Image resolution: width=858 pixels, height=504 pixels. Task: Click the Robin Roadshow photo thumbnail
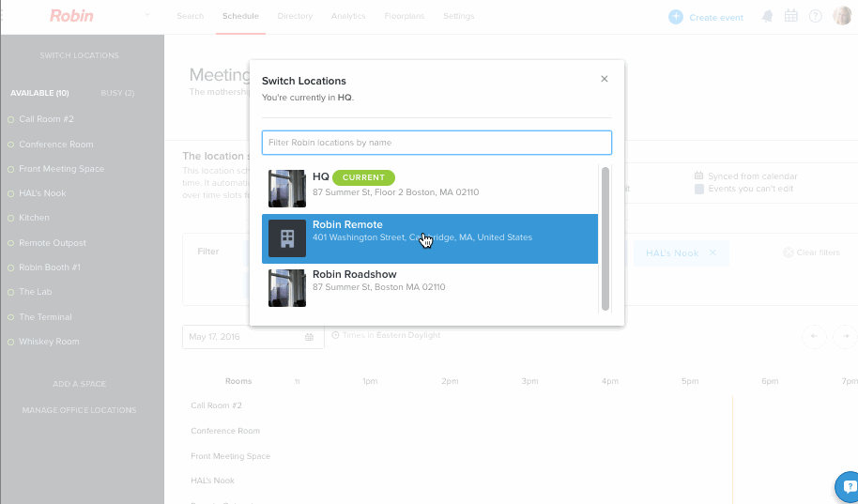click(x=287, y=288)
